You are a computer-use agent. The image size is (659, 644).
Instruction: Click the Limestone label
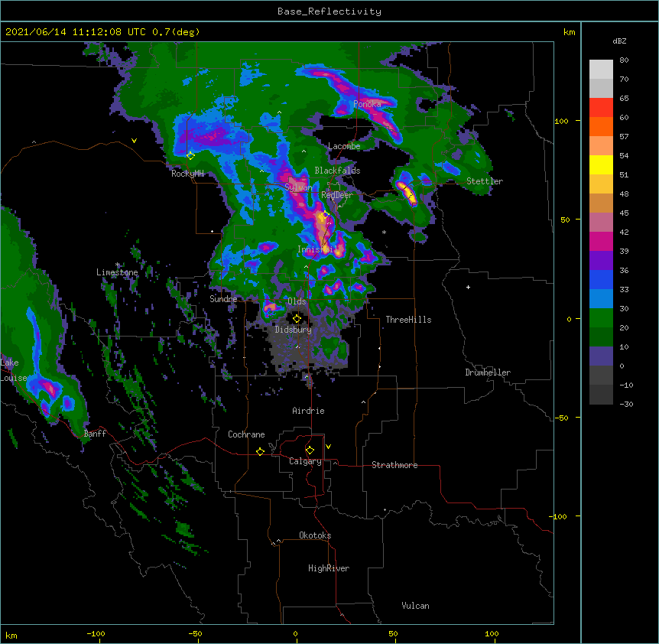117,272
